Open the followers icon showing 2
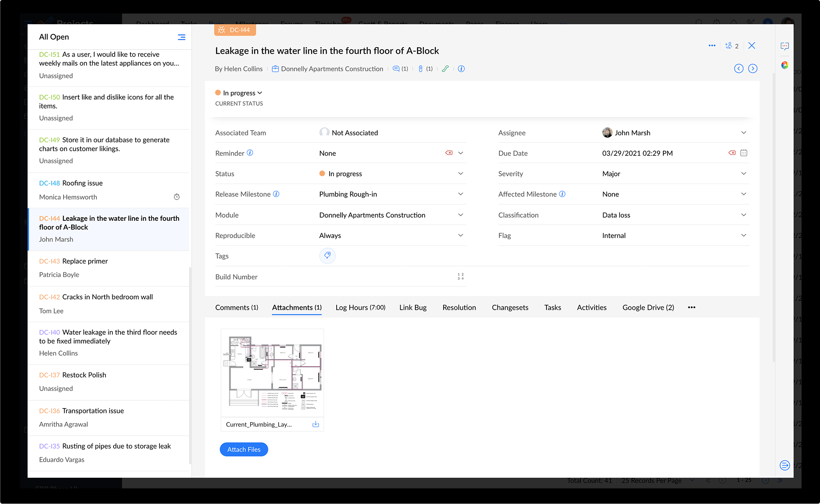Image resolution: width=820 pixels, height=504 pixels. (x=732, y=46)
